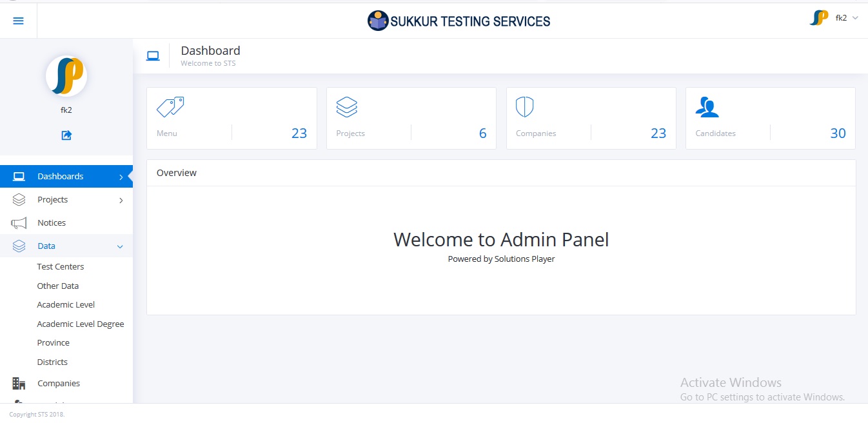Click the people icon on Candidates card
The height and width of the screenshot is (423, 868).
[707, 107]
